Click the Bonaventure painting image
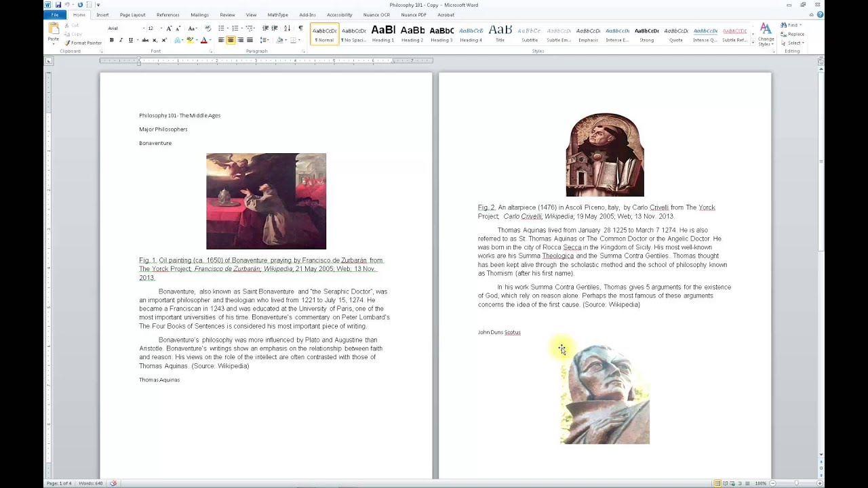This screenshot has height=488, width=868. point(266,201)
